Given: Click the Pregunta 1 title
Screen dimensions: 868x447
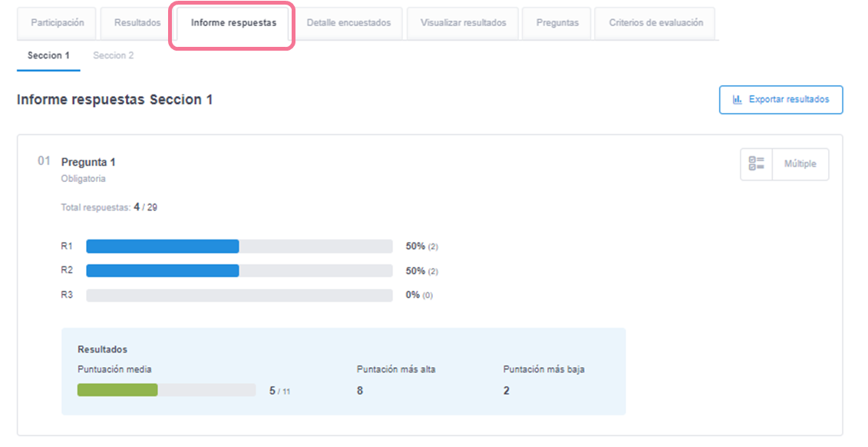Looking at the screenshot, I should point(88,162).
